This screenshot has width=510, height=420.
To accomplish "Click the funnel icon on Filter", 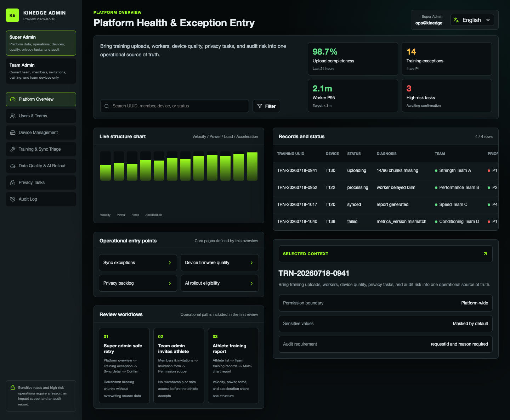I will [x=260, y=106].
